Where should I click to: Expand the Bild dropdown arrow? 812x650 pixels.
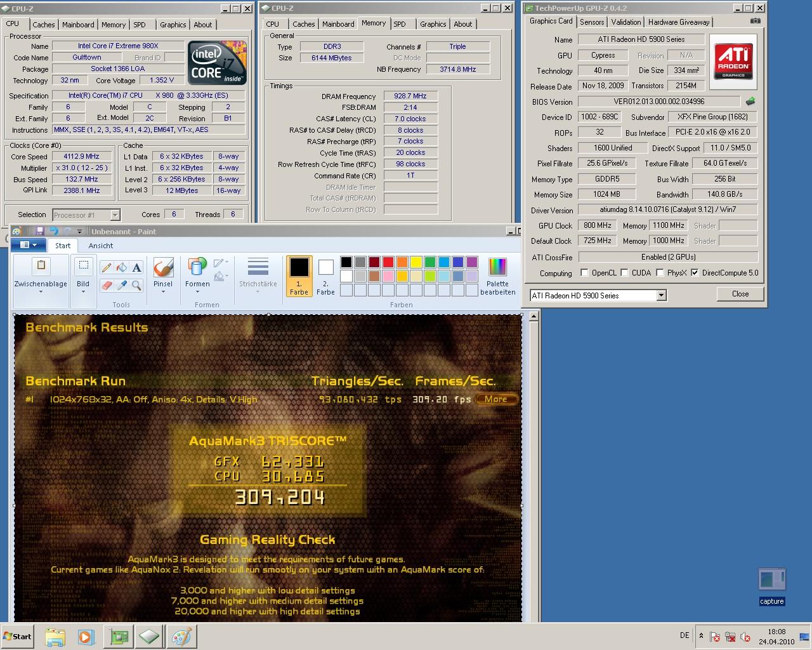click(83, 292)
